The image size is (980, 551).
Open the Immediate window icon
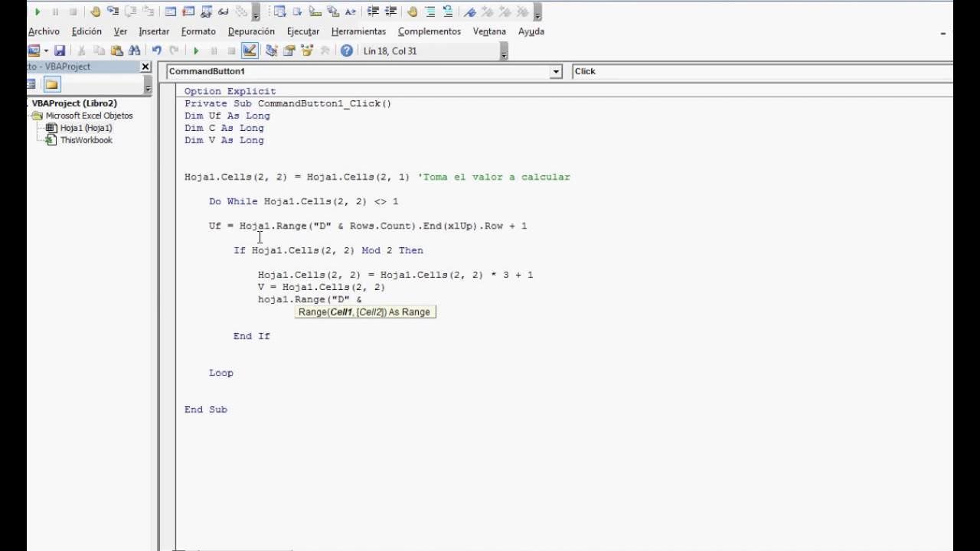(x=188, y=11)
